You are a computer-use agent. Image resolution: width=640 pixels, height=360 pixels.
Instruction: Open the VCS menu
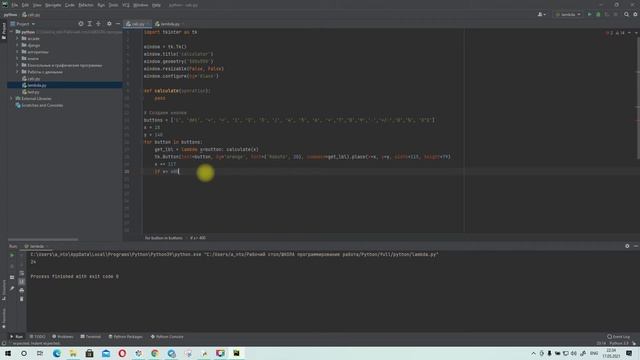coord(126,5)
